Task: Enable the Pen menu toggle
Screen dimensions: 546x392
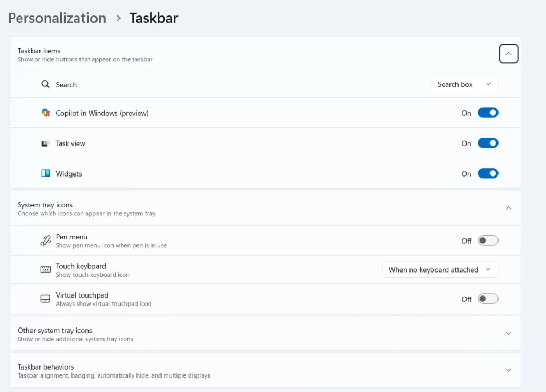Action: click(x=488, y=241)
